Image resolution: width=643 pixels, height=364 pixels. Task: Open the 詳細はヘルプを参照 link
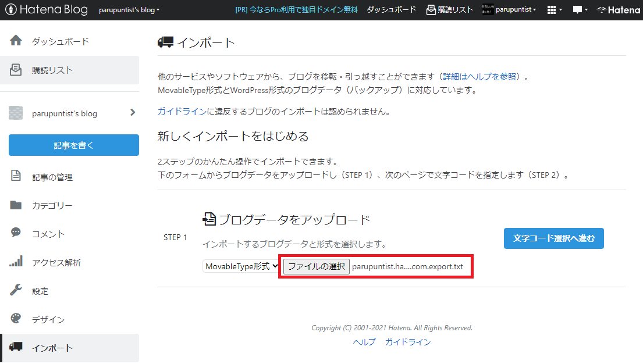click(479, 77)
